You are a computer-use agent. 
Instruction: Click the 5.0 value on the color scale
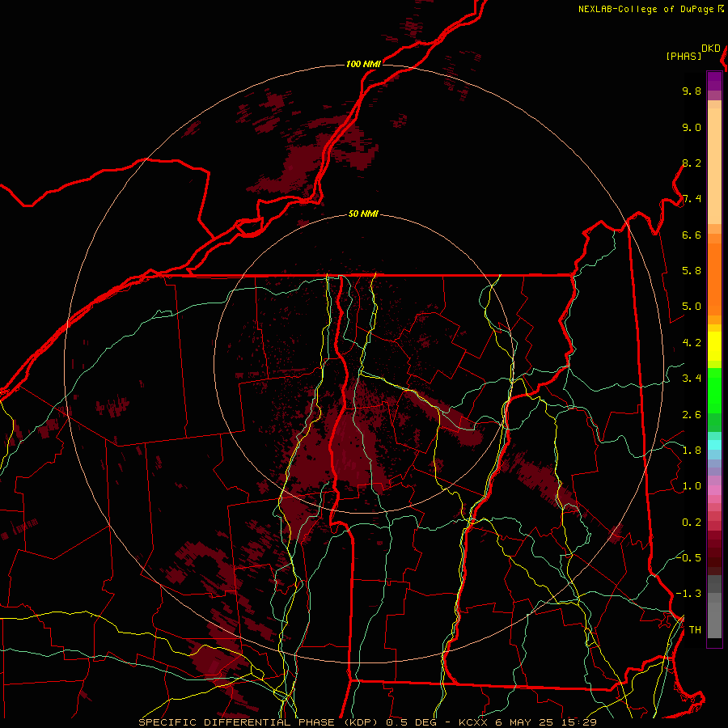pos(692,307)
